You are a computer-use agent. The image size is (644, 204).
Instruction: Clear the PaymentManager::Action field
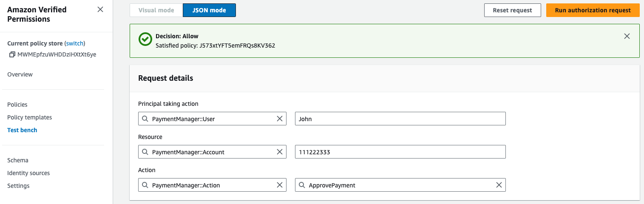click(x=280, y=185)
